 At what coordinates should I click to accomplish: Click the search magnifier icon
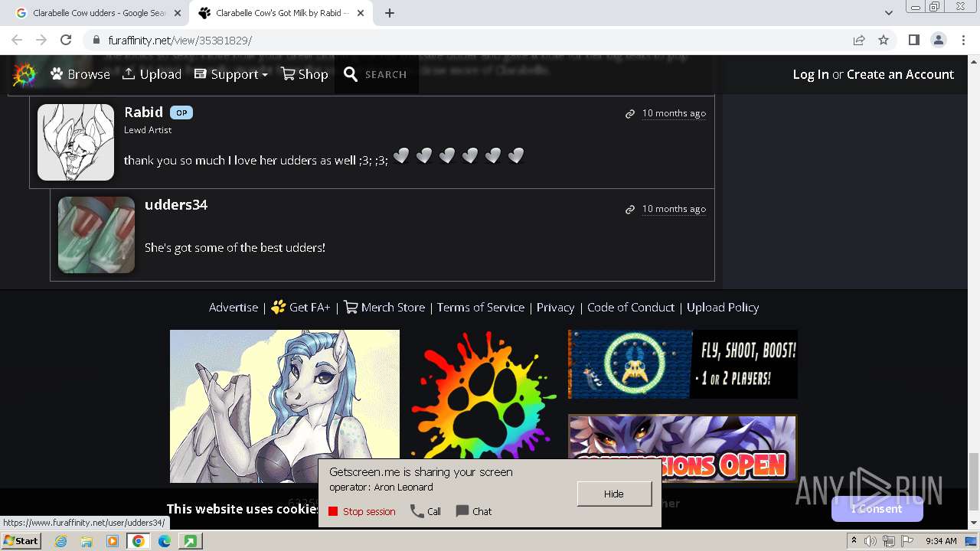(x=351, y=74)
